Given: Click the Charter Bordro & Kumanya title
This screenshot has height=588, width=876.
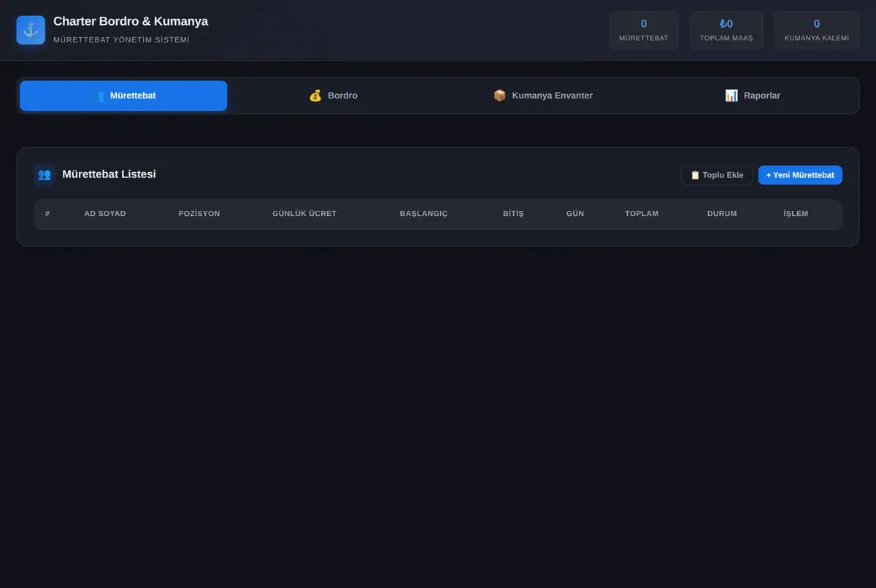Looking at the screenshot, I should tap(131, 21).
